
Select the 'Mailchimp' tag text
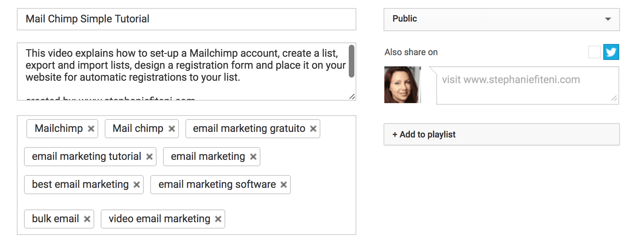tap(59, 128)
